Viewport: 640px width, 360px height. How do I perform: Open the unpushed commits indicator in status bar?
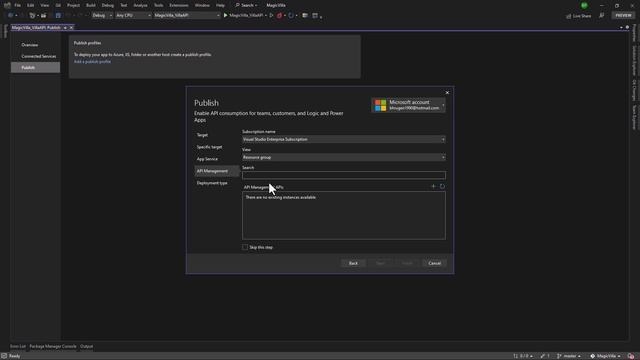pos(523,356)
